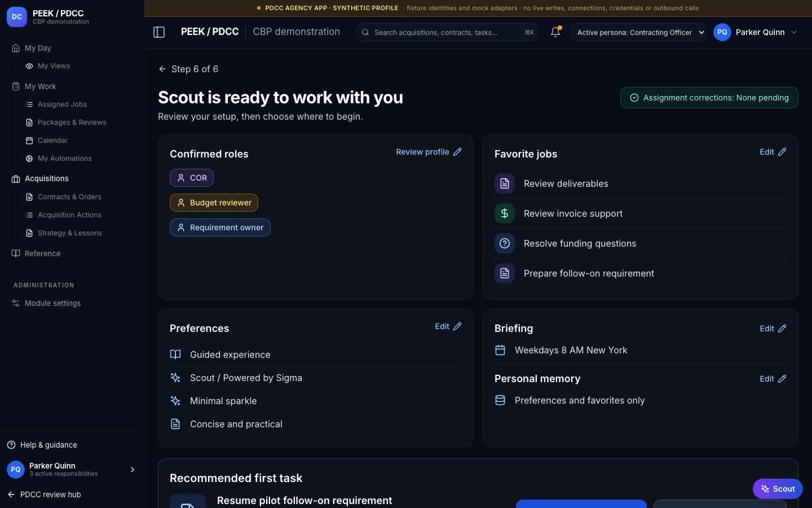Viewport: 812px width, 508px height.
Task: Click the Requirement owner role chip
Action: click(220, 227)
